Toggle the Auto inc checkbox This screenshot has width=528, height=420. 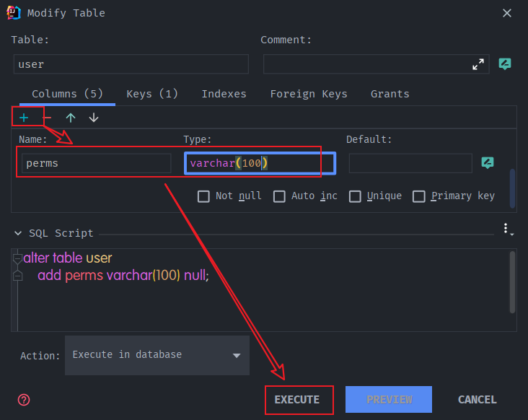coord(279,196)
